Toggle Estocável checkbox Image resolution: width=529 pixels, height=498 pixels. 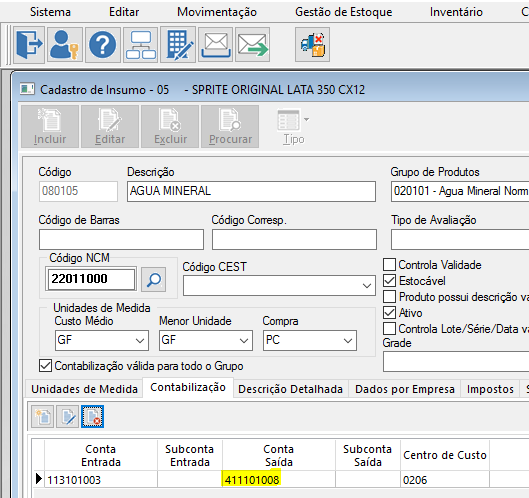(389, 281)
